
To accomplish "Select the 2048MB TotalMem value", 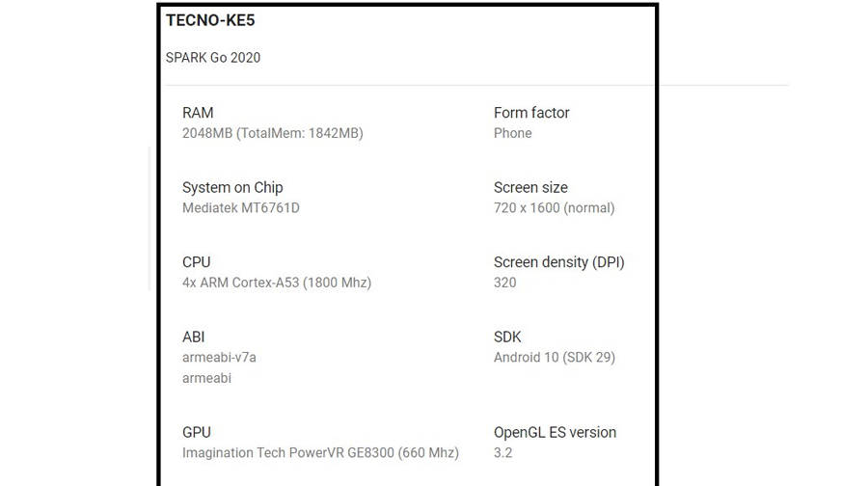I will [x=272, y=133].
